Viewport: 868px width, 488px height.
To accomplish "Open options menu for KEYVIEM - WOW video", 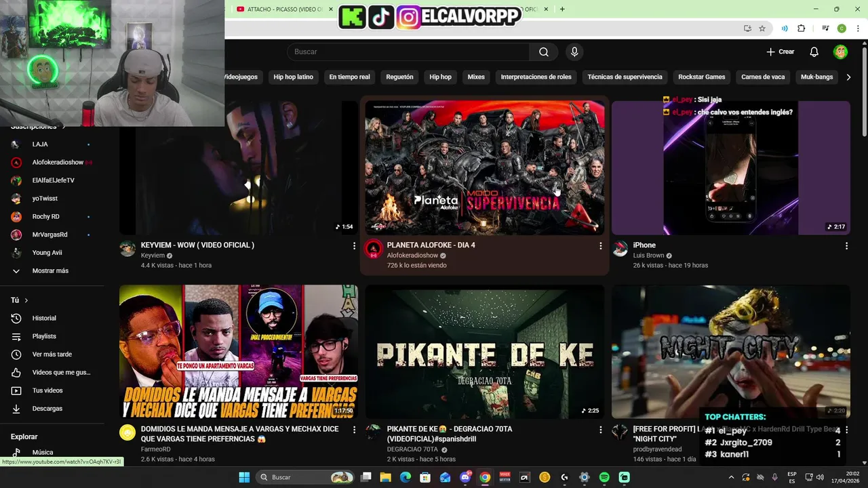I will click(x=354, y=246).
